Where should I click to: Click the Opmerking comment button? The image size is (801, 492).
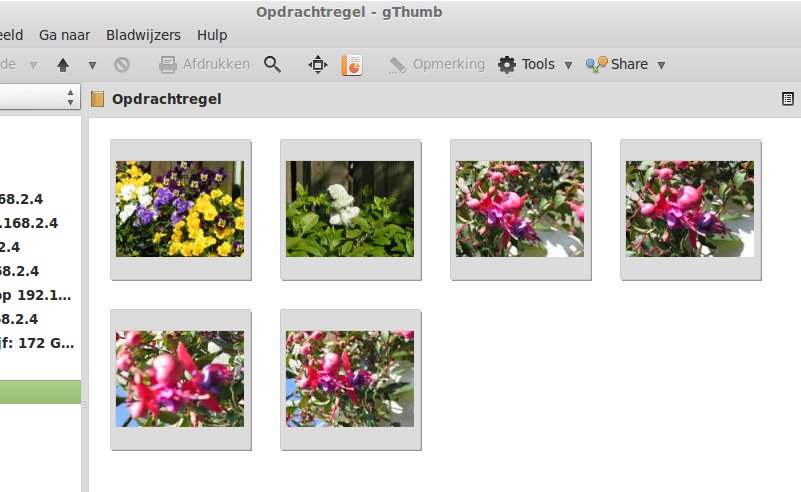(437, 64)
